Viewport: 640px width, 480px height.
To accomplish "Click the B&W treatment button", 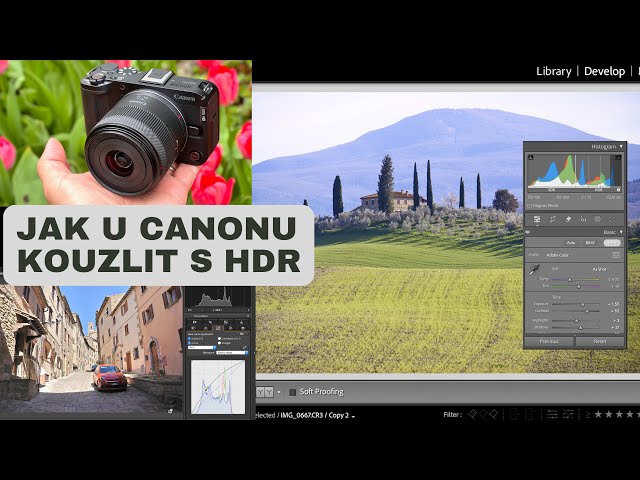I will 590,243.
